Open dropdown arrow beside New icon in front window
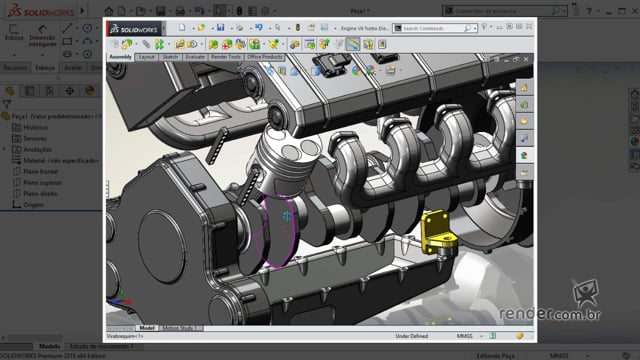 (x=192, y=28)
